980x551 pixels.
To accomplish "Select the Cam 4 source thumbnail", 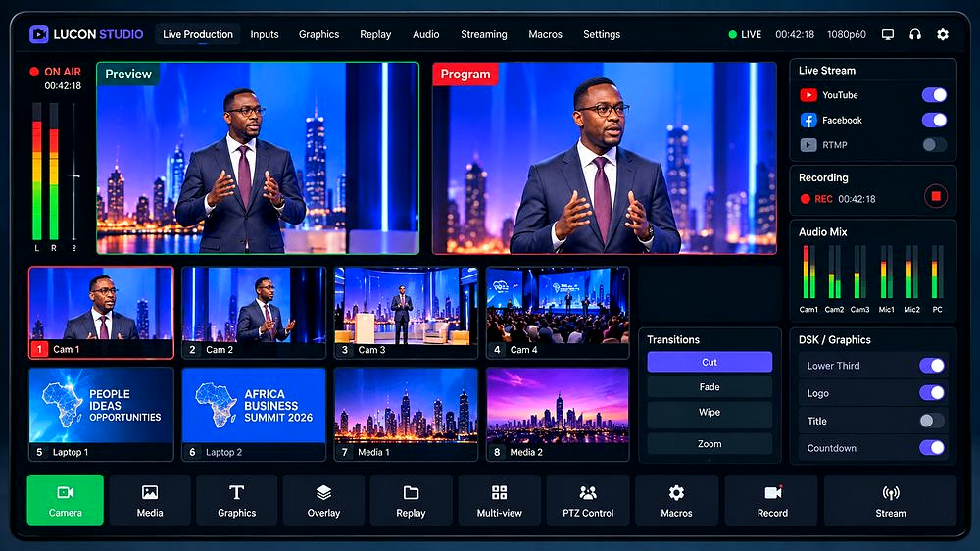I will (559, 313).
